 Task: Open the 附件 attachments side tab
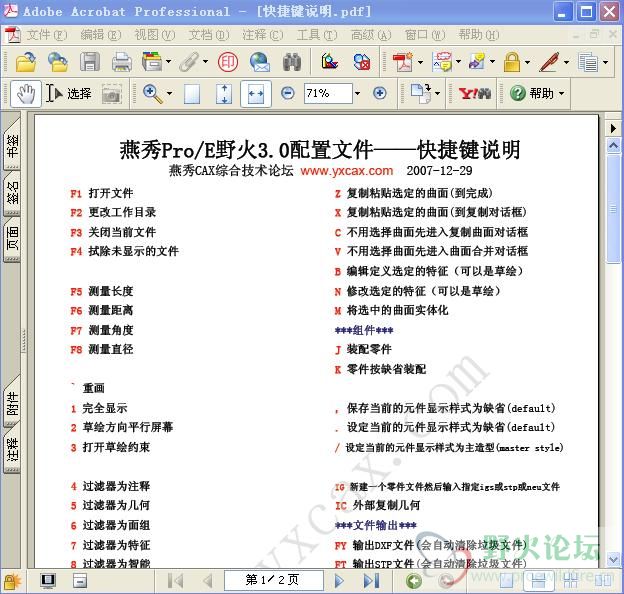pyautogui.click(x=12, y=403)
